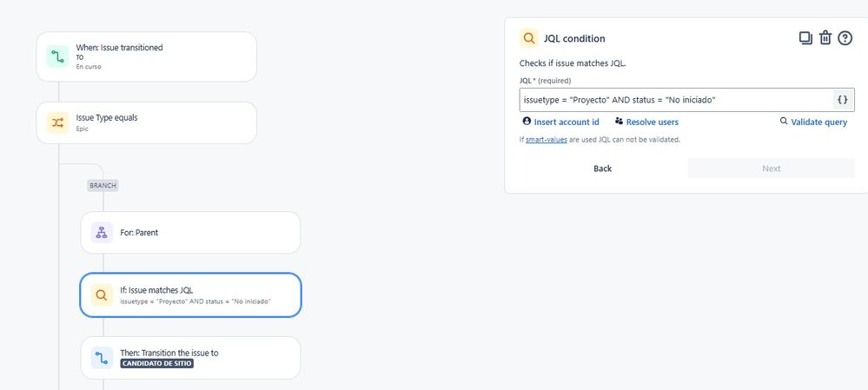Viewport: 868px width, 390px height.
Task: Click the JQL query input field
Action: click(x=677, y=100)
